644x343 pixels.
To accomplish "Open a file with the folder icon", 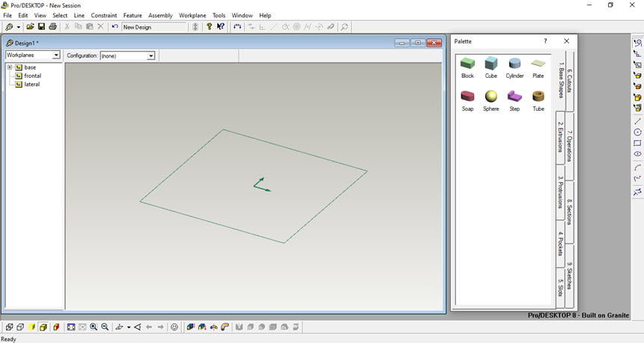I will coord(30,27).
